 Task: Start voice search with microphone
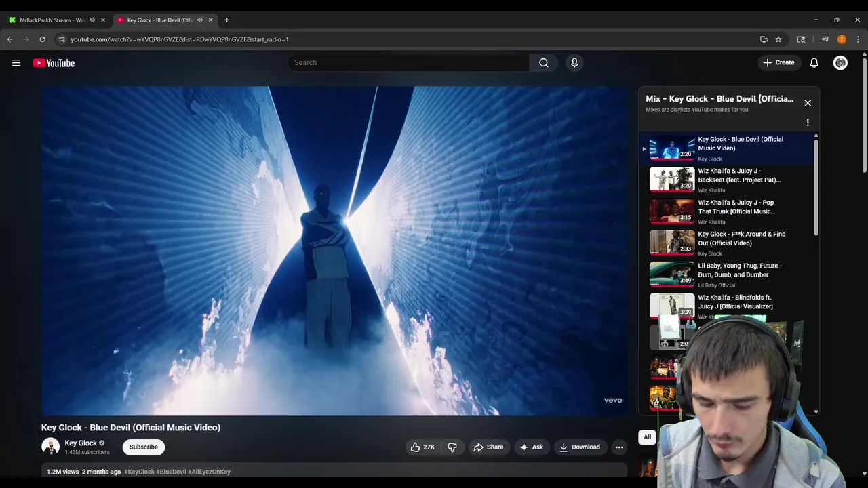pos(574,62)
